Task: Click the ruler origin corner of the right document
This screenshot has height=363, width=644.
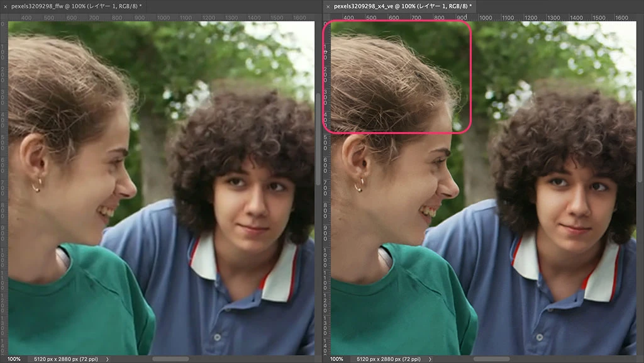Action: pyautogui.click(x=326, y=18)
